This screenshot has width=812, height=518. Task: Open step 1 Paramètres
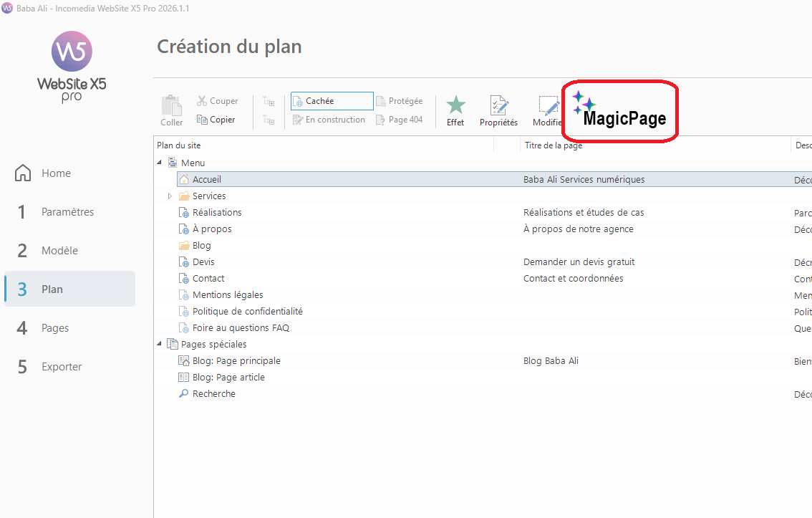pos(67,212)
